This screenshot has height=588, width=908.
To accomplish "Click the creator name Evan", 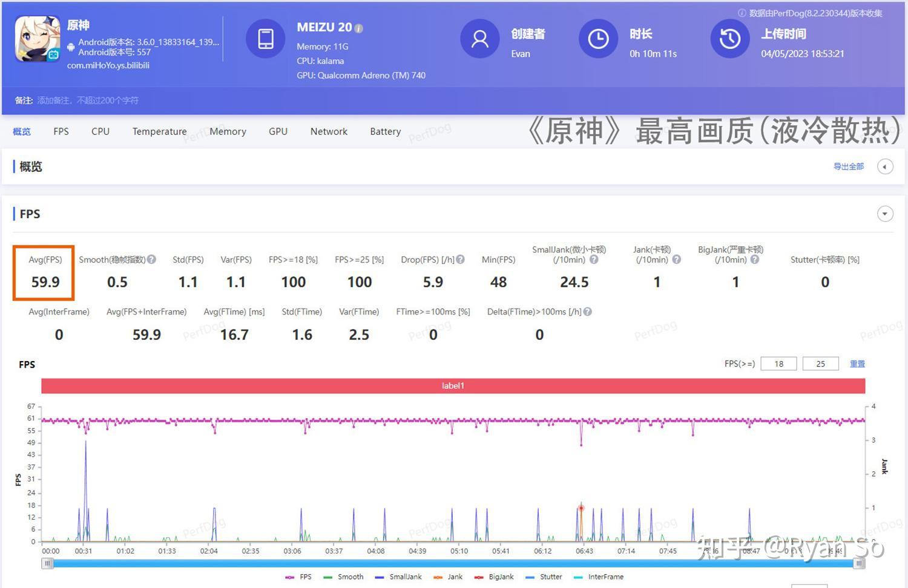I will pos(521,54).
